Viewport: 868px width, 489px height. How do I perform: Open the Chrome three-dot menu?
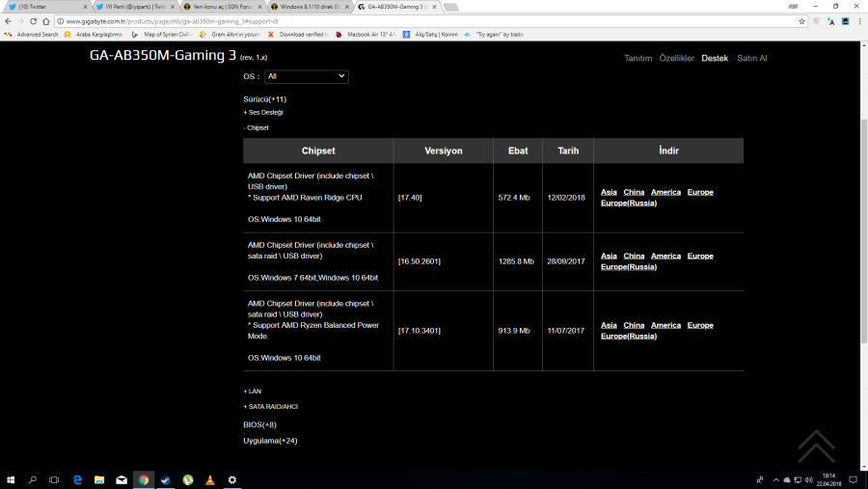pos(859,21)
